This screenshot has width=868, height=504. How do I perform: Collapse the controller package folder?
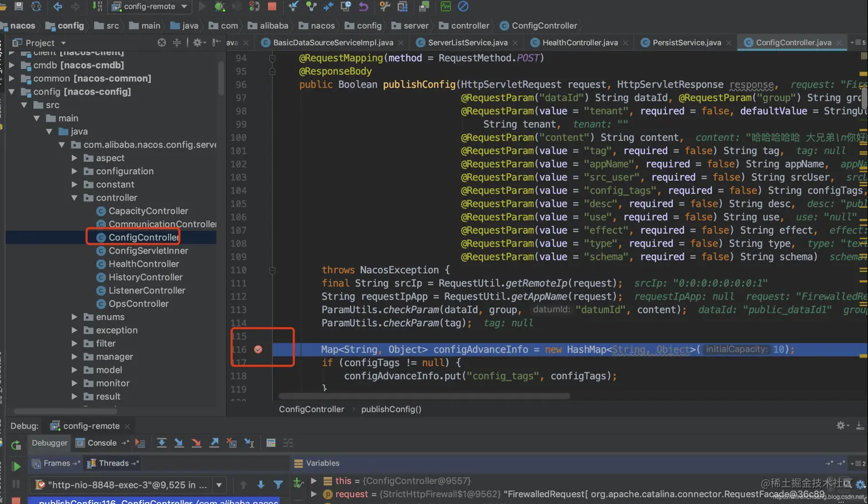click(x=75, y=197)
